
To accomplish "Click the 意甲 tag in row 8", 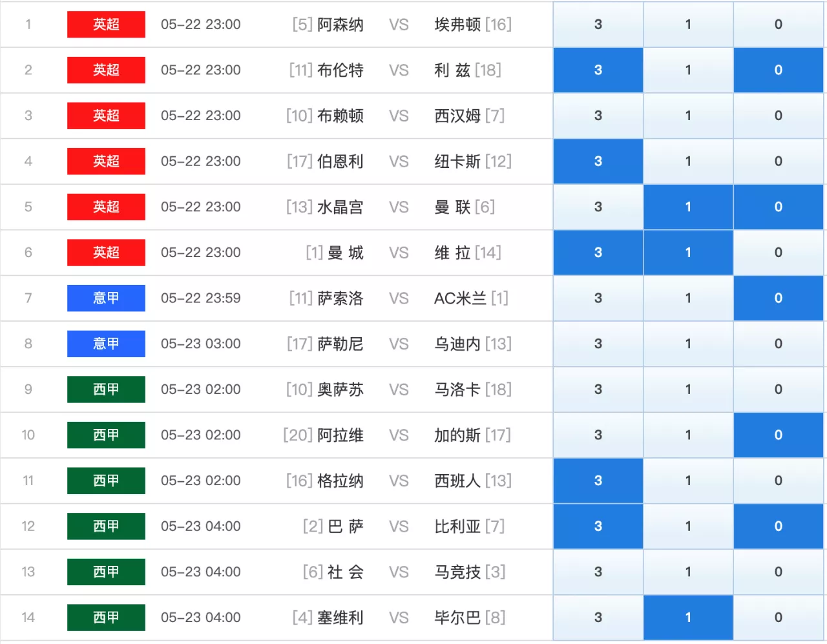I will tap(106, 344).
